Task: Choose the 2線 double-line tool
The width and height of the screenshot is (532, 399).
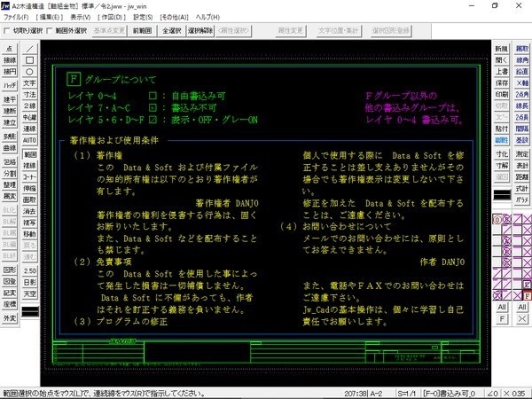Action: pyautogui.click(x=29, y=106)
